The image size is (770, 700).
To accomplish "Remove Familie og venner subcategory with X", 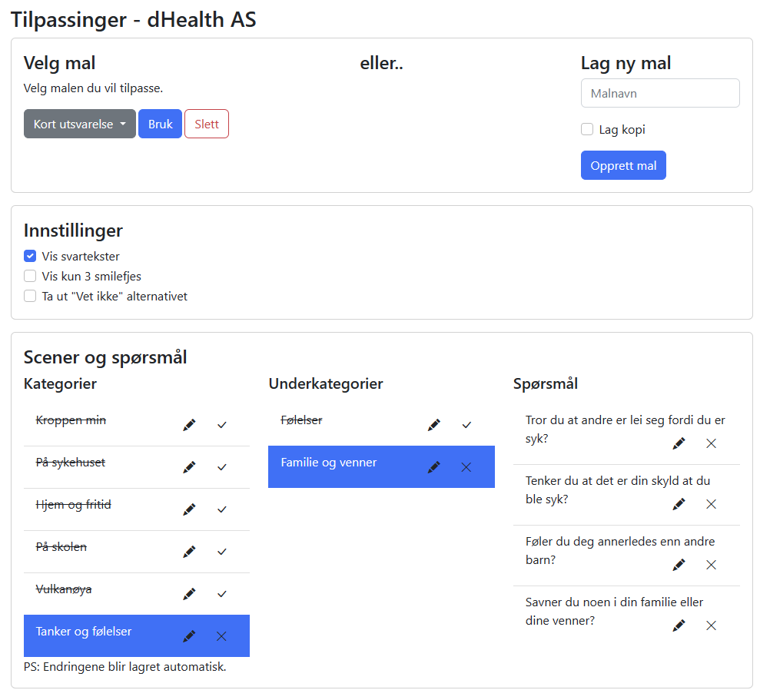I will (x=466, y=467).
